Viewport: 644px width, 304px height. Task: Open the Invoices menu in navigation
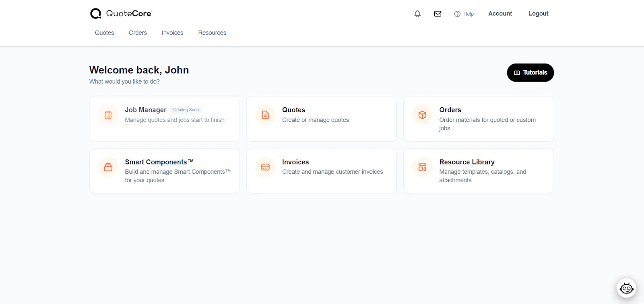[172, 33]
